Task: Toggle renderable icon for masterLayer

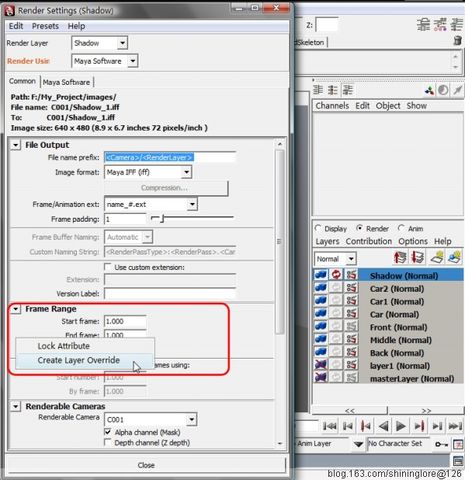Action: click(321, 378)
